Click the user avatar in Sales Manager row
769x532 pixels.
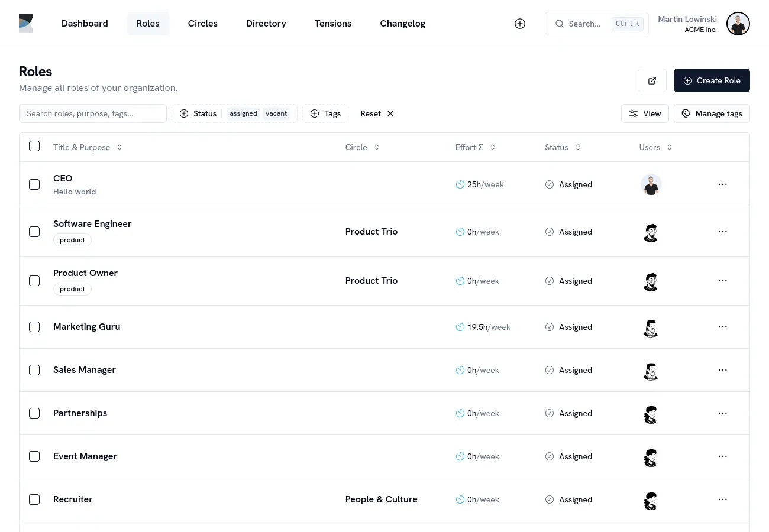651,371
